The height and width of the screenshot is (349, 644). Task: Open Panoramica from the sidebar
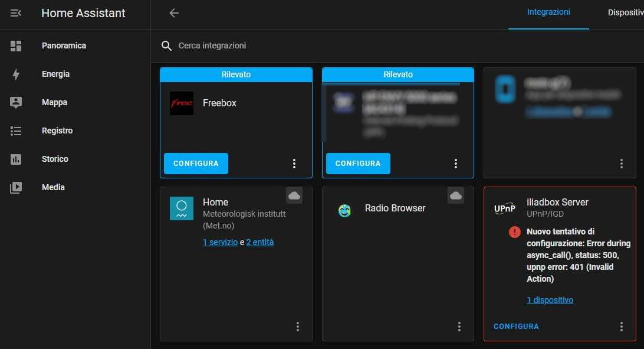64,45
